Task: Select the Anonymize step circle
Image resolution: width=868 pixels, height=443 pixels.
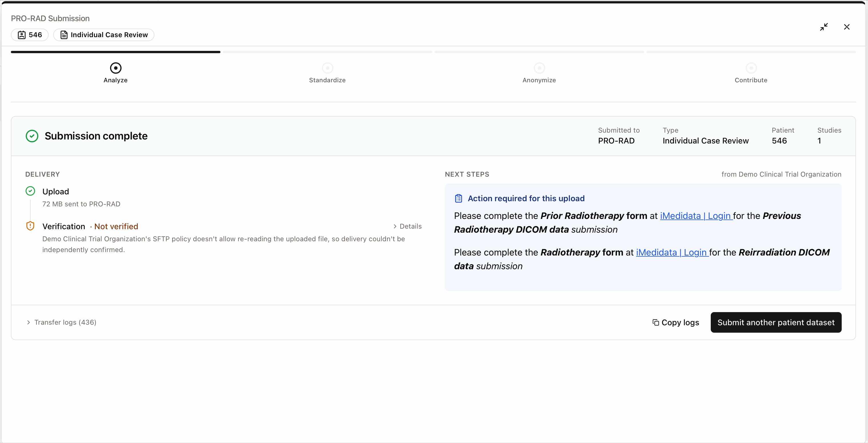Action: 539,68
